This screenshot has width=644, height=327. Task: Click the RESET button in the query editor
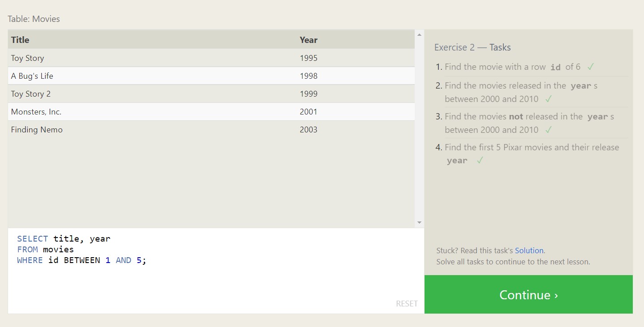click(407, 303)
